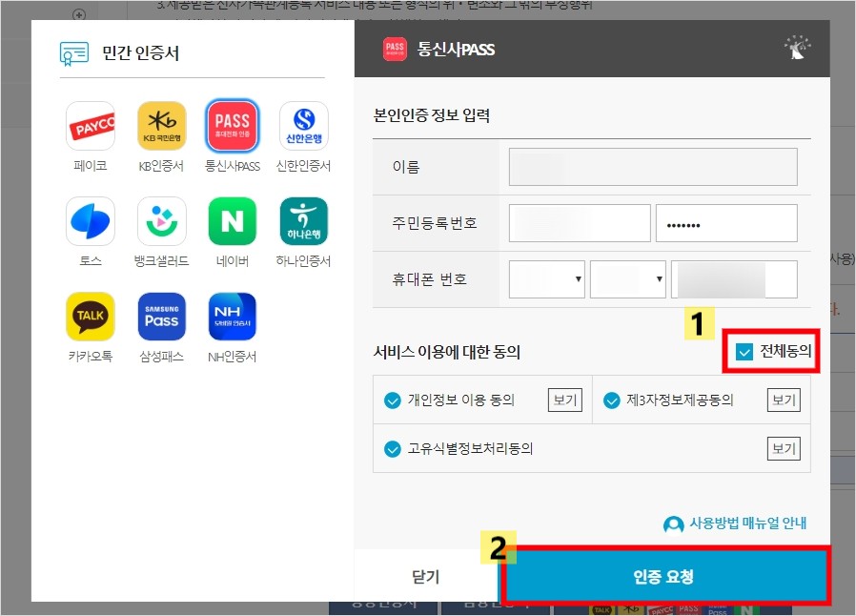Click the PASS logo in the header
The image size is (856, 616).
click(395, 50)
